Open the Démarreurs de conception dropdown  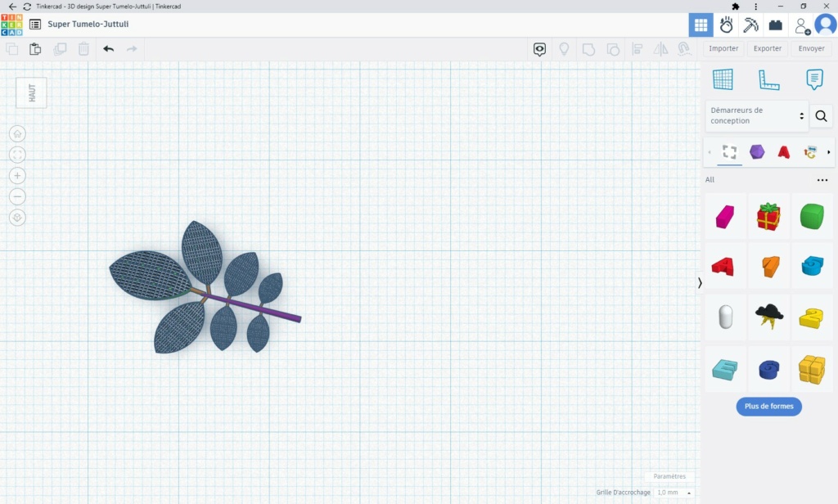point(757,115)
